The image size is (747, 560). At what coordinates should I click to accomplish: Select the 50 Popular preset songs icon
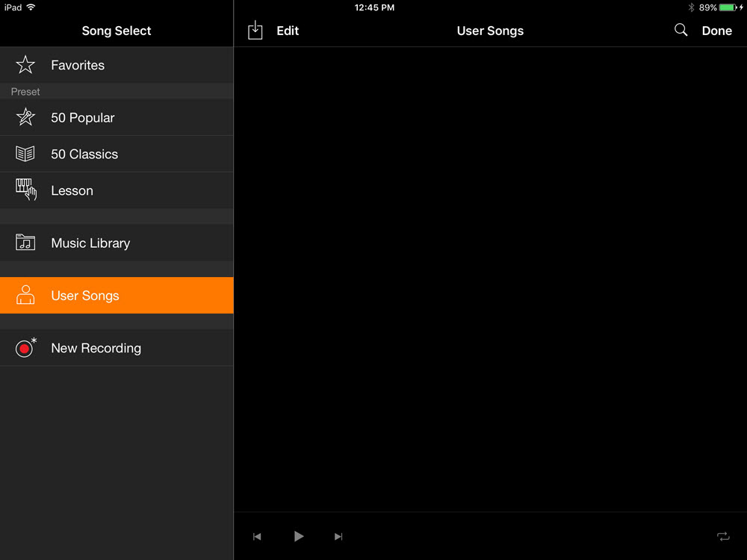coord(25,117)
